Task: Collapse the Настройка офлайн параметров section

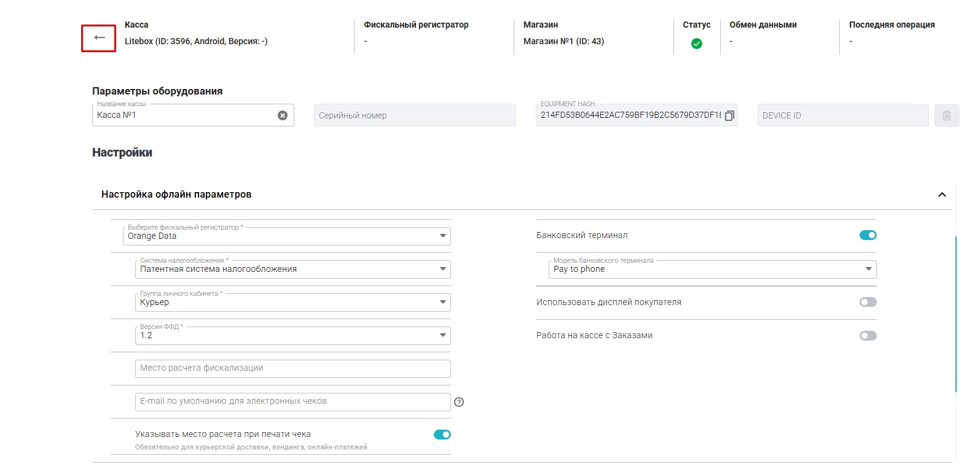Action: pos(941,195)
